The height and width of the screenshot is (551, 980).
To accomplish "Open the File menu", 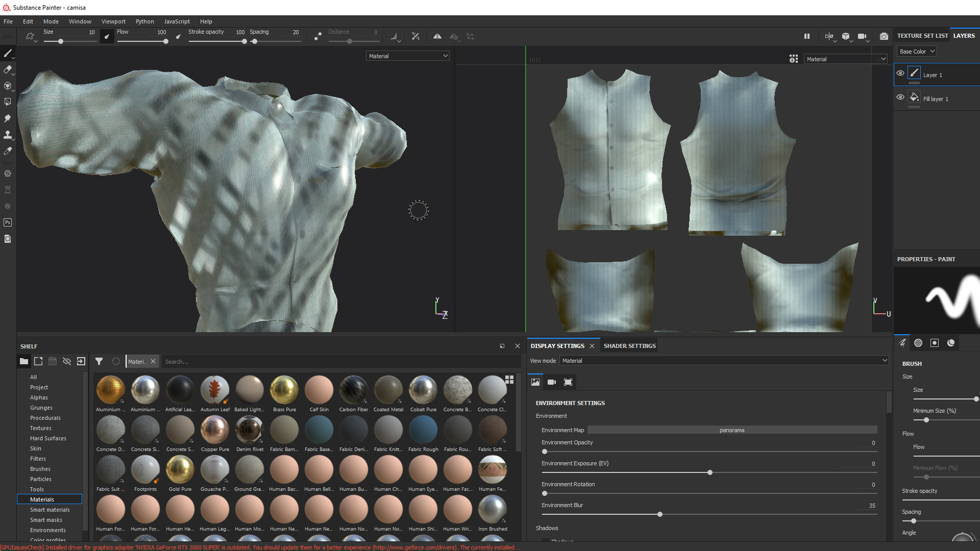I will click(x=8, y=21).
